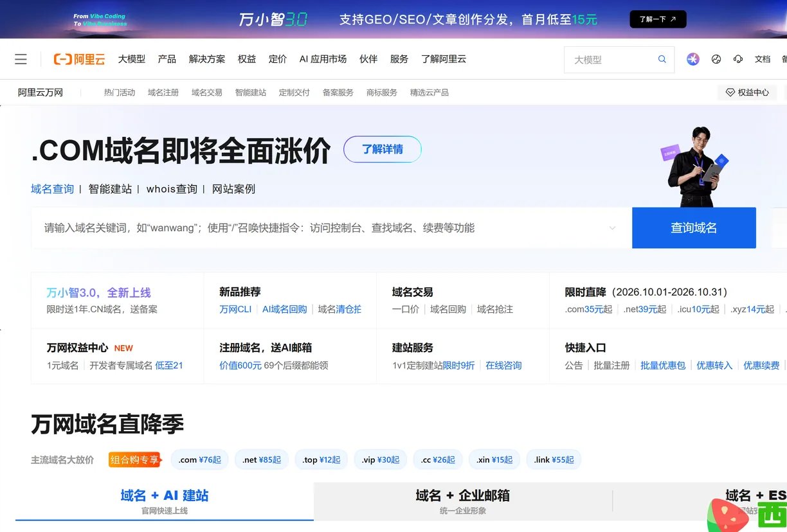Click 万小智3.0，全新上线 heading
The width and height of the screenshot is (787, 532).
tap(99, 292)
